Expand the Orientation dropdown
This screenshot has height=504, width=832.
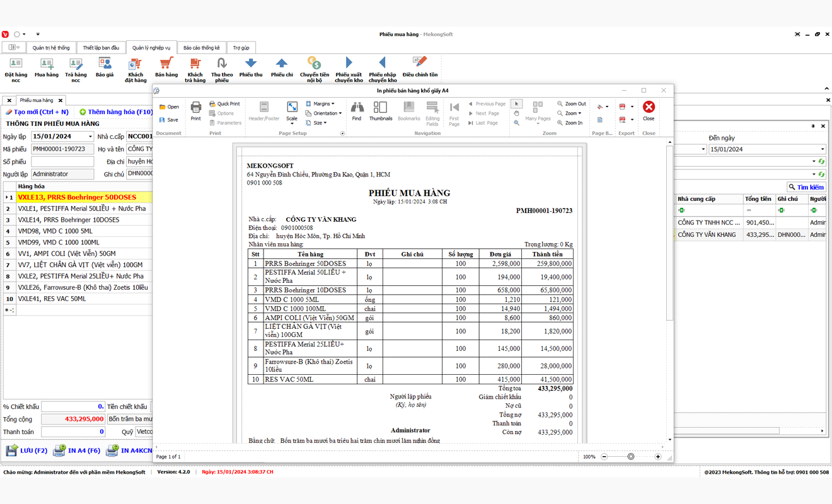[x=323, y=113]
